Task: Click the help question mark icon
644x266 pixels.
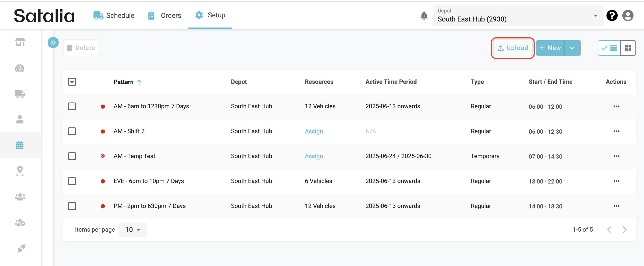Action: point(612,15)
